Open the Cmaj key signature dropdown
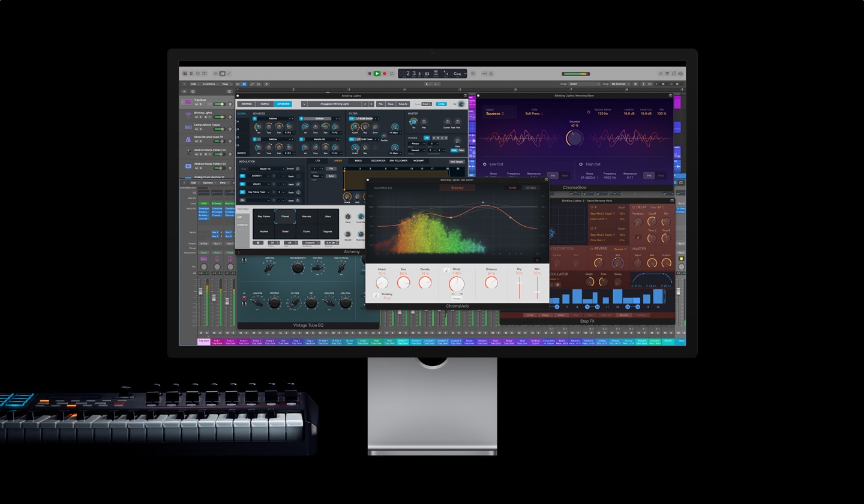Screen dimensions: 864x504 point(460,74)
